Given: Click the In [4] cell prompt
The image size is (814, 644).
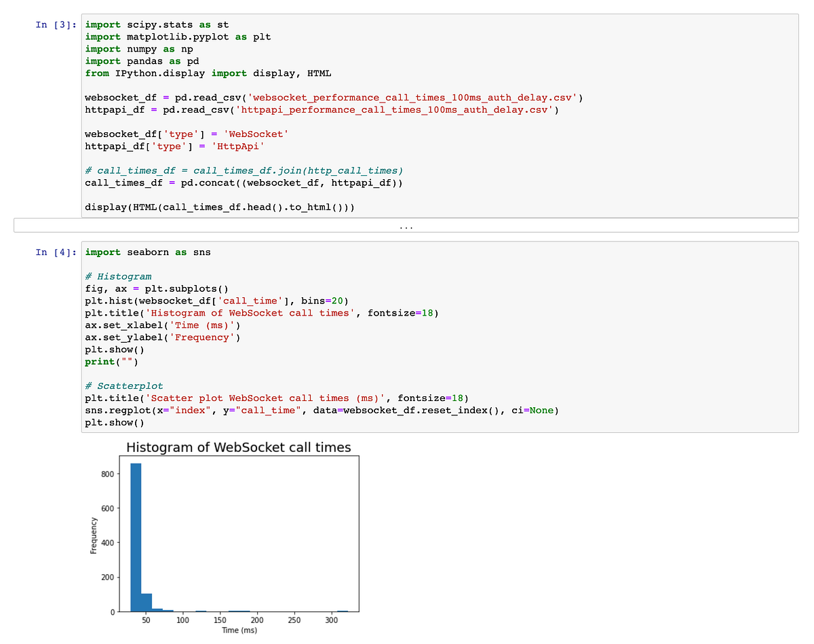Looking at the screenshot, I should click(55, 252).
